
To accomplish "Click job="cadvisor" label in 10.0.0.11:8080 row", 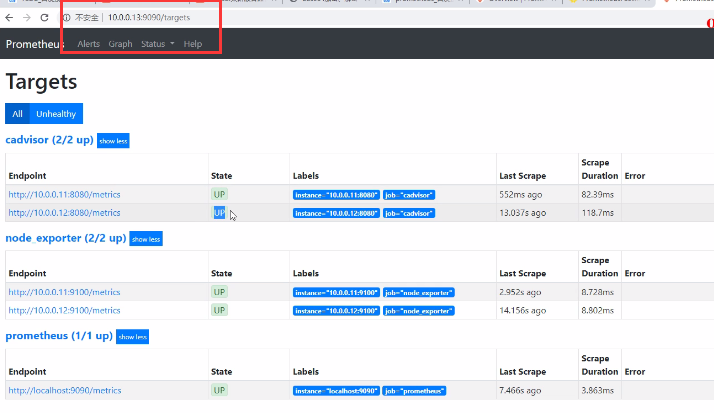I will click(409, 195).
